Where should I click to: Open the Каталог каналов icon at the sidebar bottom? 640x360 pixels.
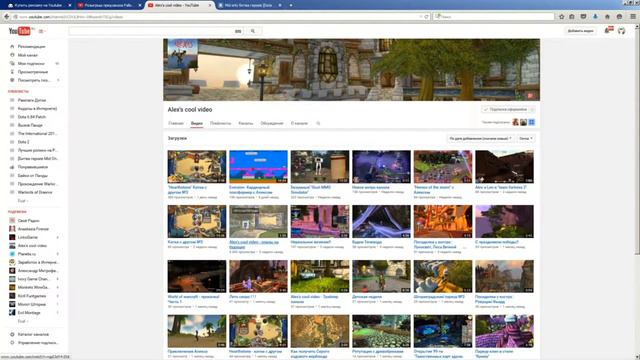(x=12, y=334)
